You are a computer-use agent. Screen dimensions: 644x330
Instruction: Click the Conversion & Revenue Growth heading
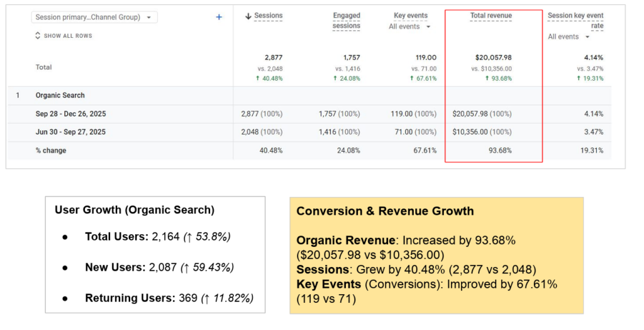click(x=385, y=211)
